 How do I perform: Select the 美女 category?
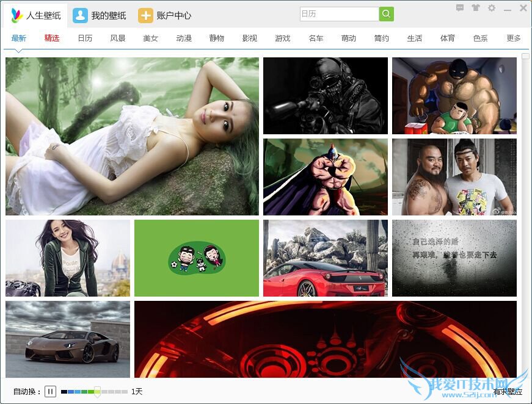pos(150,38)
